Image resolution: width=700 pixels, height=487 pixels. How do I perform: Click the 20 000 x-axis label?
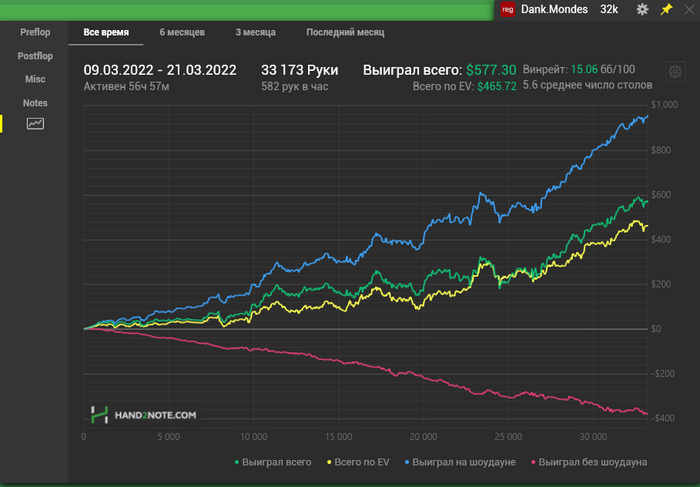(x=423, y=437)
